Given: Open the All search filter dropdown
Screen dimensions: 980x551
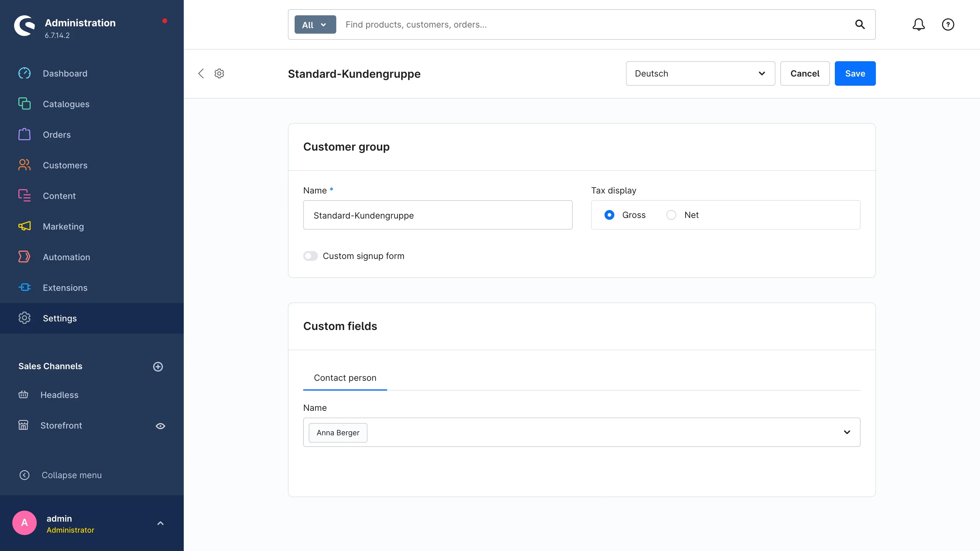Looking at the screenshot, I should point(315,25).
